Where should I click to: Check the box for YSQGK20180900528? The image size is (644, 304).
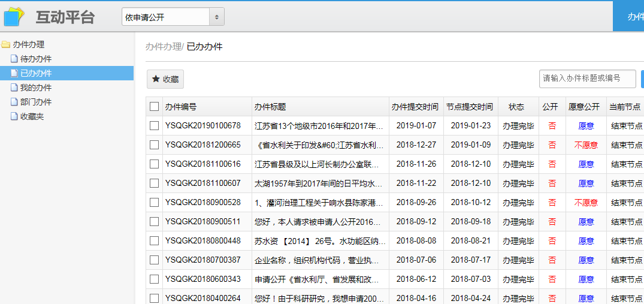click(x=154, y=203)
